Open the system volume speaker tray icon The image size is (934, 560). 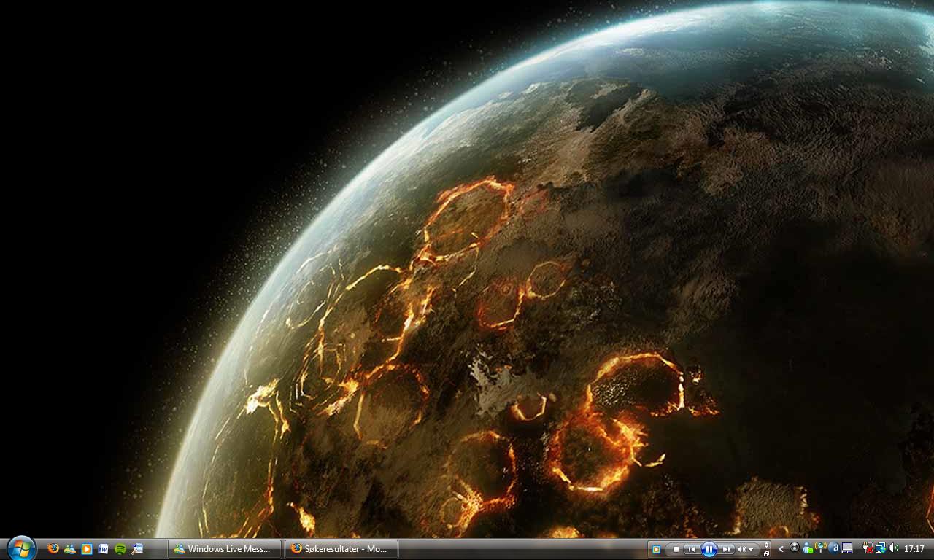coord(894,548)
